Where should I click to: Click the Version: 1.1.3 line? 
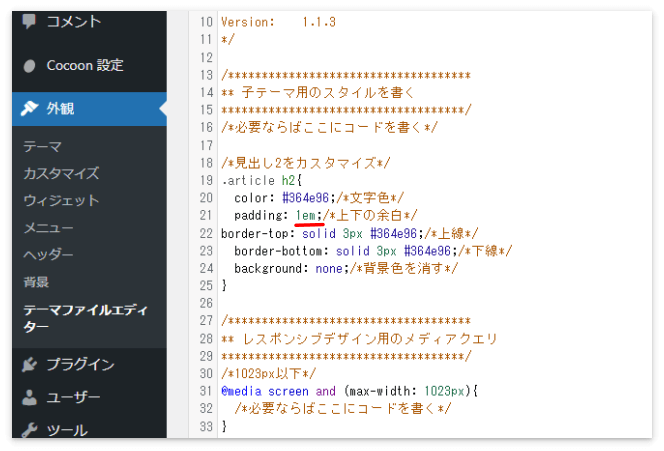pos(278,22)
